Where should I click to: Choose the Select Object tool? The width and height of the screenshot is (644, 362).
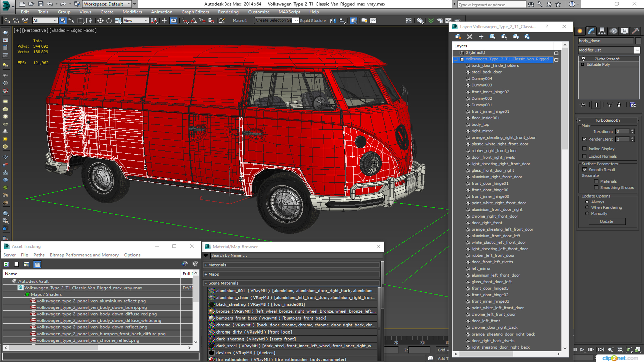(x=63, y=21)
